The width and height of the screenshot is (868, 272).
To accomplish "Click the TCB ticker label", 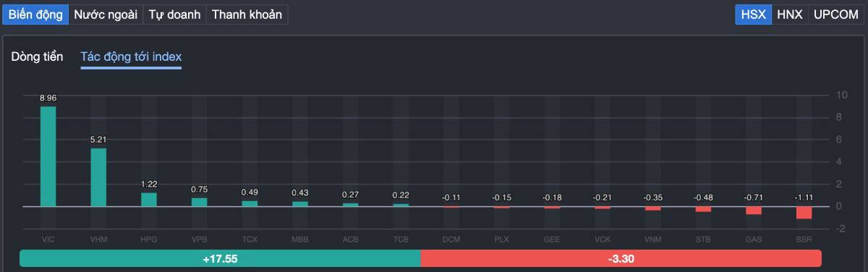I will point(401,239).
